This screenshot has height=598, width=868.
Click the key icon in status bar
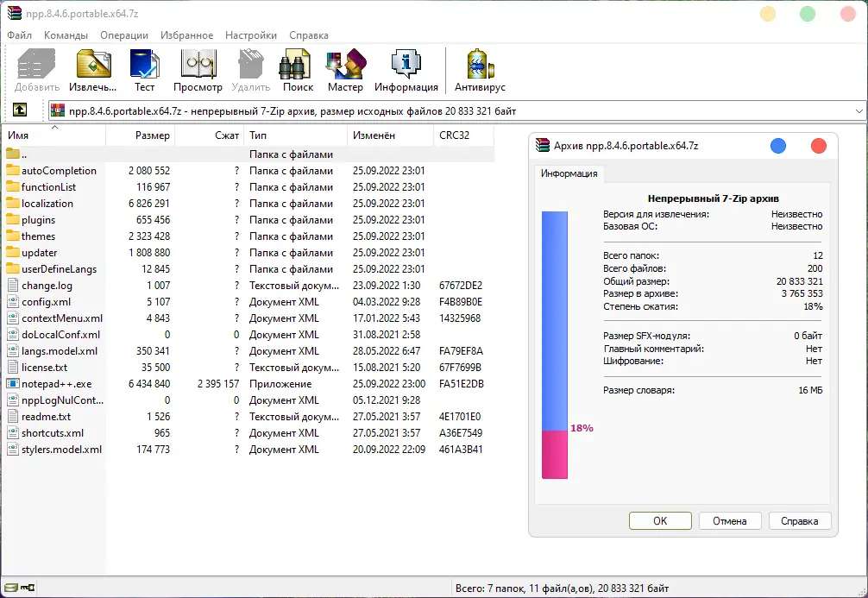(28, 588)
